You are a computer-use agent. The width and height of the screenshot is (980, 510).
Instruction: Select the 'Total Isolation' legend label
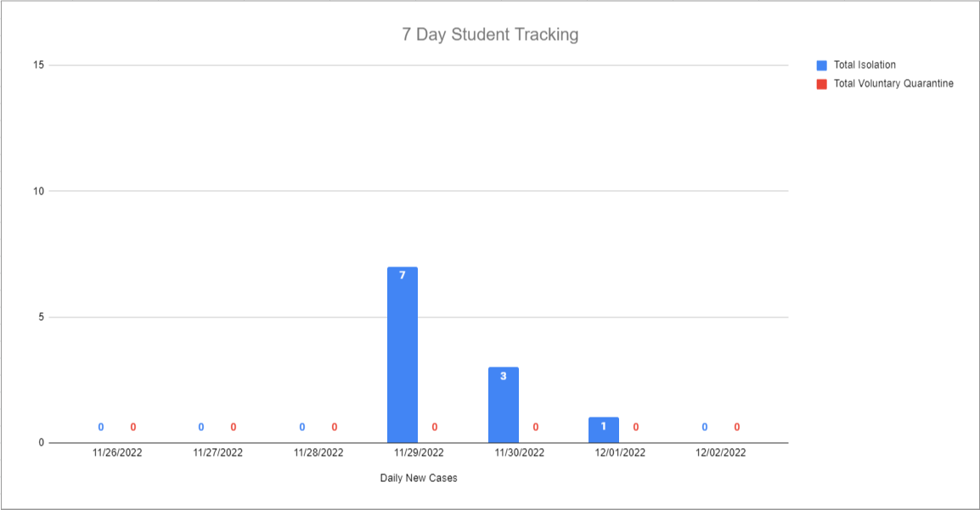pyautogui.click(x=865, y=65)
